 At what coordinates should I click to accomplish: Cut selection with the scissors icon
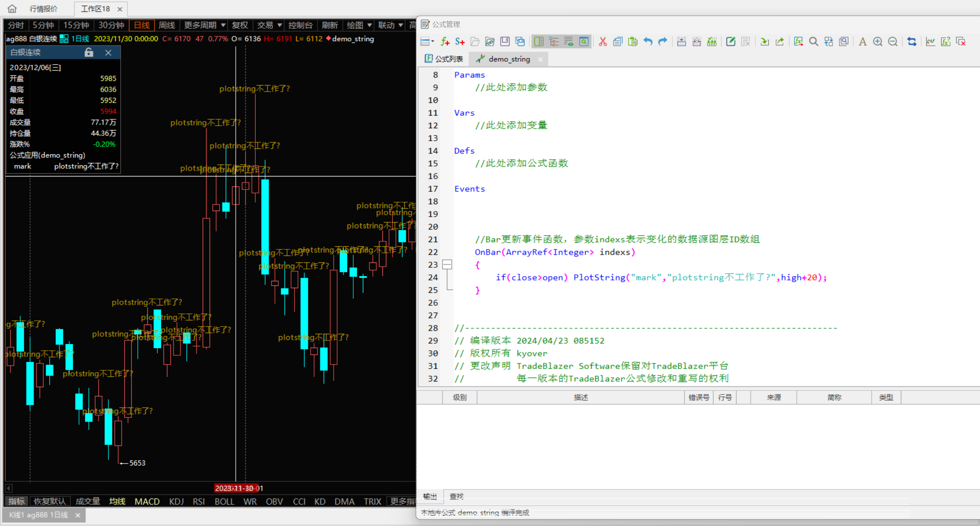click(603, 41)
